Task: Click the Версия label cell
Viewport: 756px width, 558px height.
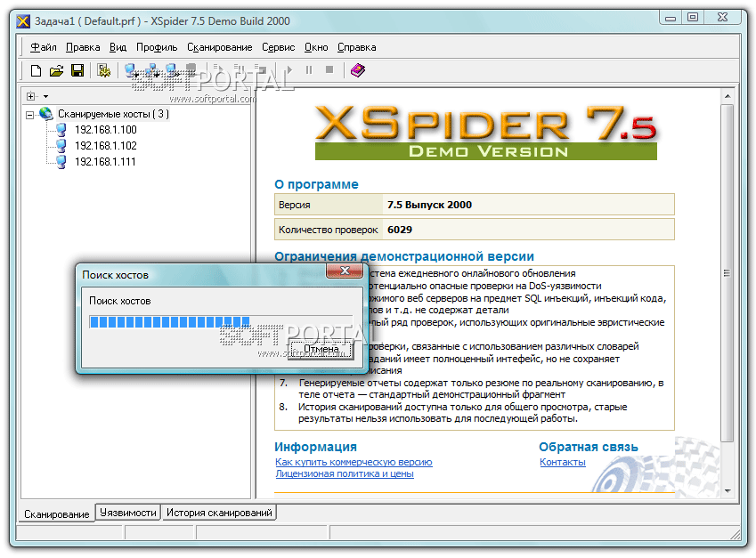Action: 329,205
